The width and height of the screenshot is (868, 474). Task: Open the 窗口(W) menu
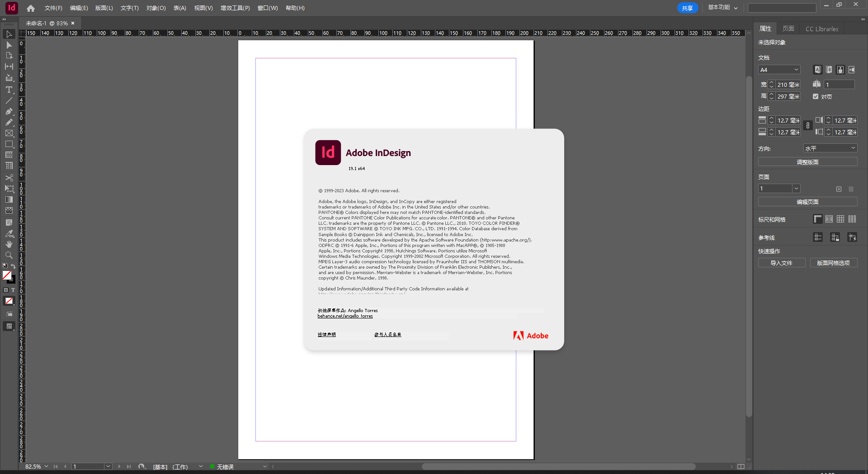pyautogui.click(x=268, y=8)
